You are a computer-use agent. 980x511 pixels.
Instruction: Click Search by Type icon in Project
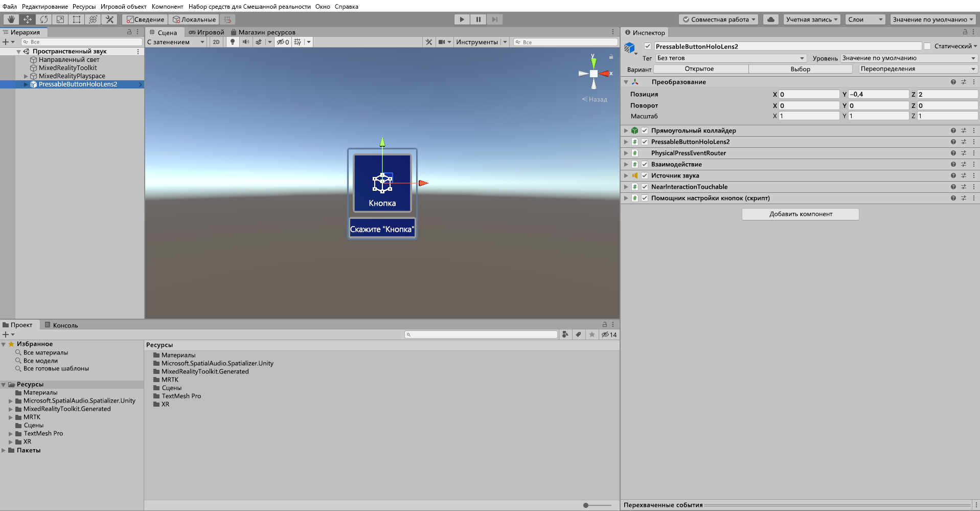tap(565, 335)
